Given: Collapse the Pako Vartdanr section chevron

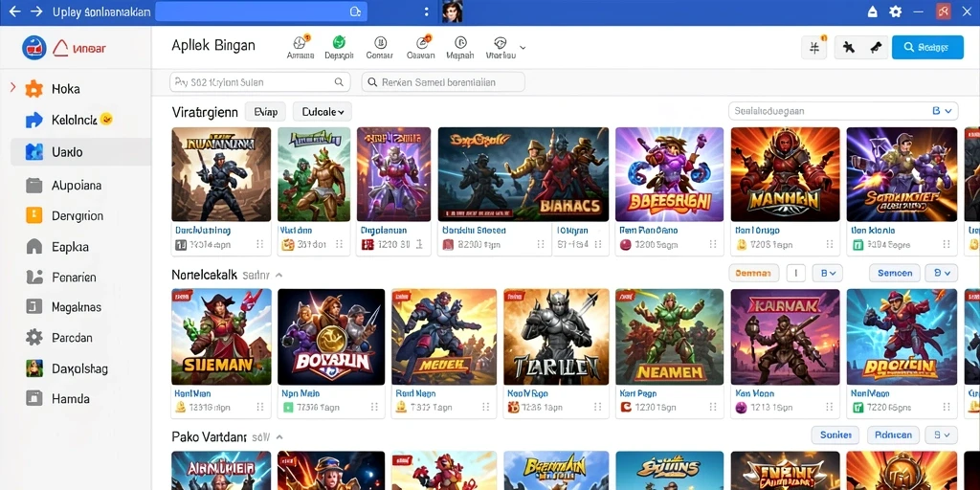Looking at the screenshot, I should 279,437.
